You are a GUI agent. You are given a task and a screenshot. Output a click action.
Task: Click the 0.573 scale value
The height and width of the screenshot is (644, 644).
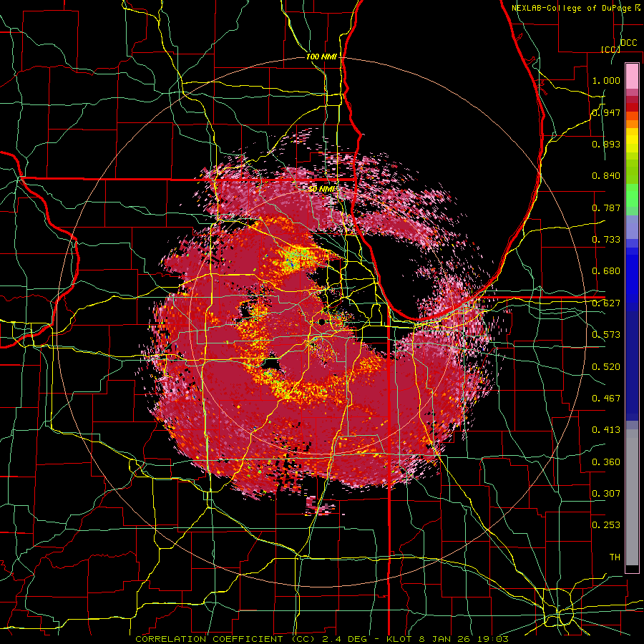pos(606,335)
